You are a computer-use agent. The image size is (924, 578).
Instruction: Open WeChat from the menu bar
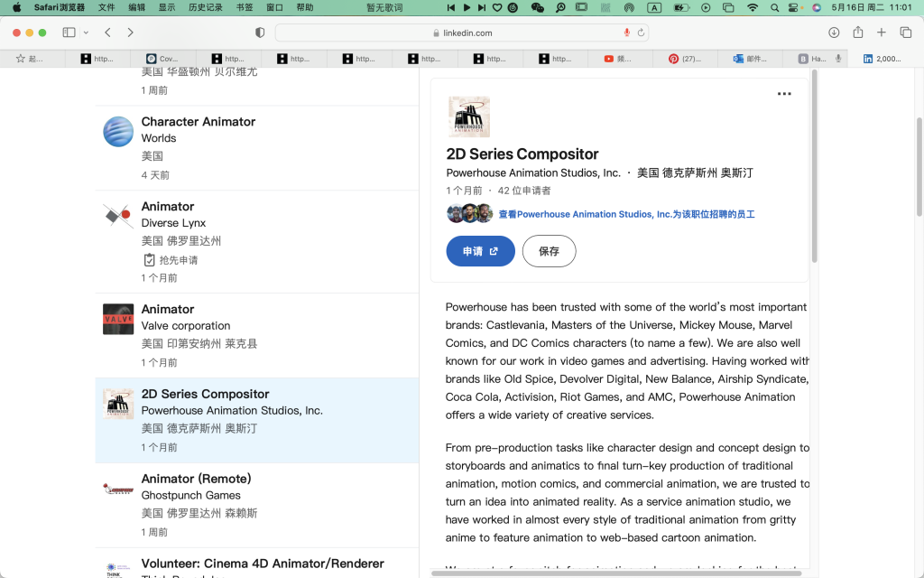[538, 7]
